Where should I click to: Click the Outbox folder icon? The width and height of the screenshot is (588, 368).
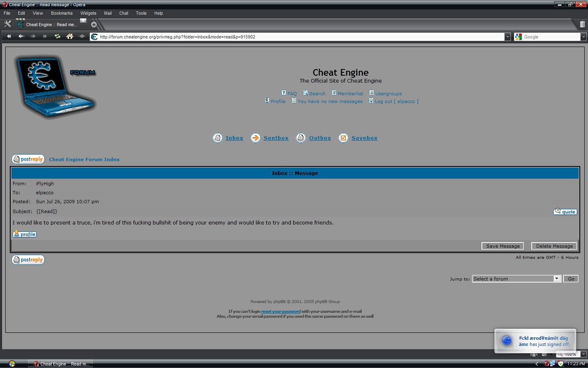tap(301, 138)
